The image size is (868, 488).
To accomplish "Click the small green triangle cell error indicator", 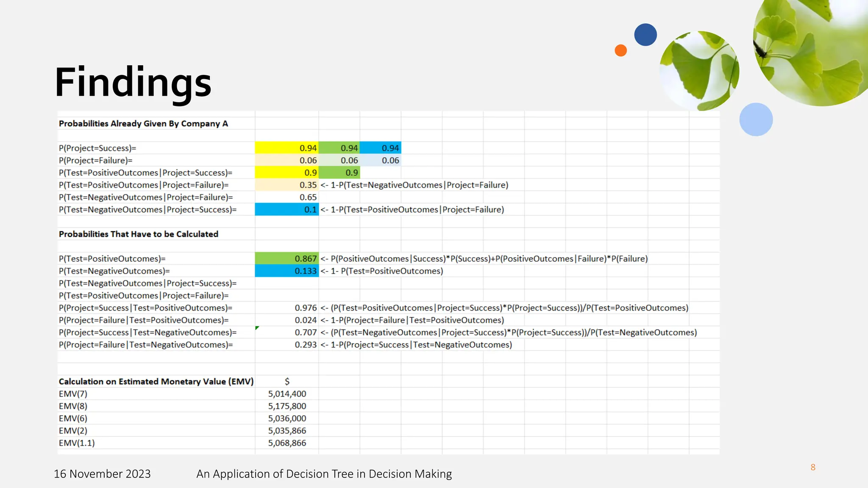I will (257, 328).
